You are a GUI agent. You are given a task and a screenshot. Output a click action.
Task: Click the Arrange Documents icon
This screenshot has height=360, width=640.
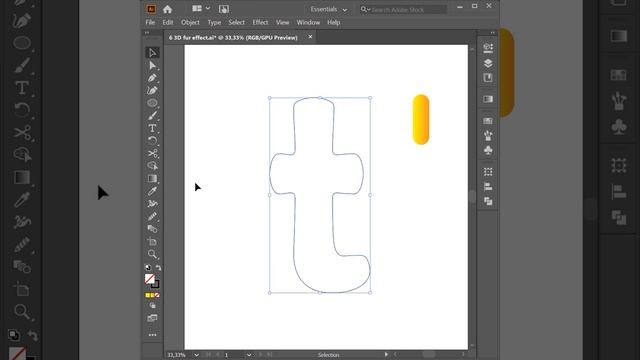pyautogui.click(x=197, y=9)
